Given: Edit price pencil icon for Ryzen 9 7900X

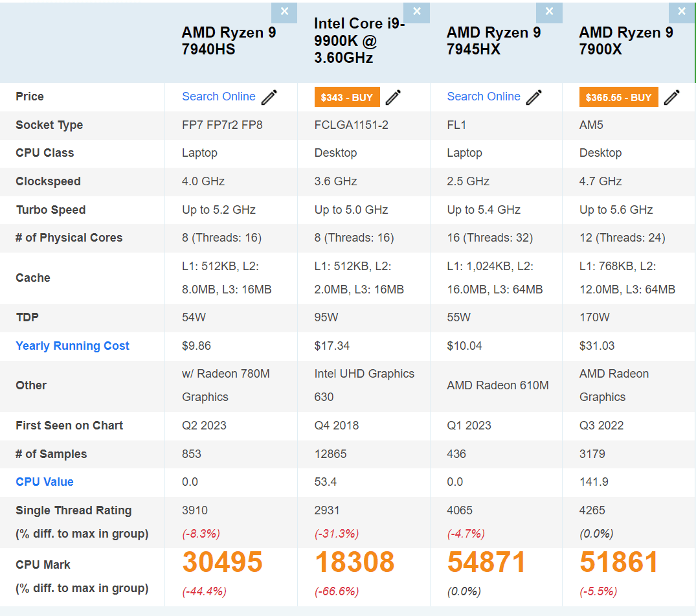Looking at the screenshot, I should pos(671,97).
